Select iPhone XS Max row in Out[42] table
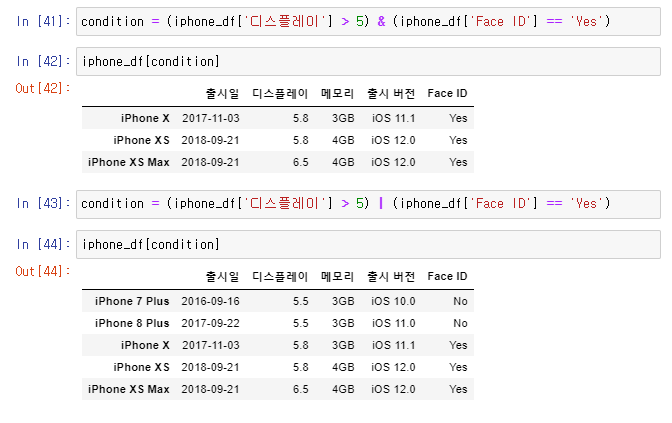Viewport: 672px width, 423px height. pyautogui.click(x=278, y=162)
